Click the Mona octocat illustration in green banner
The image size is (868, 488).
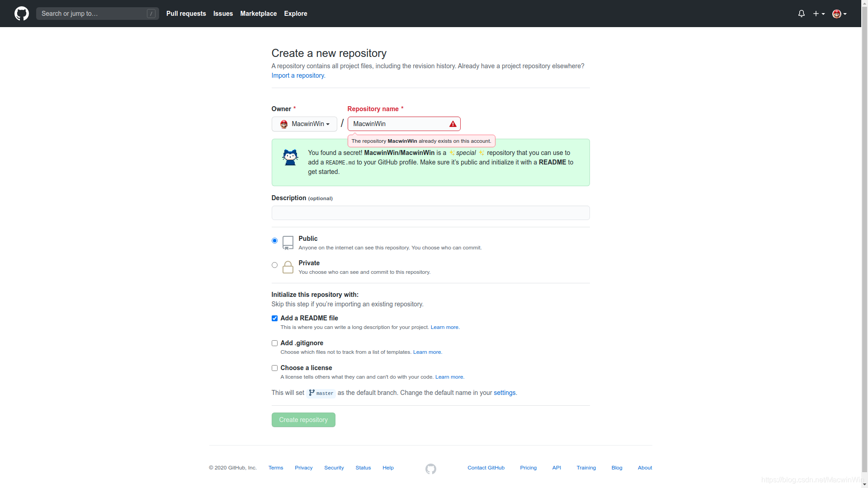[x=290, y=157]
